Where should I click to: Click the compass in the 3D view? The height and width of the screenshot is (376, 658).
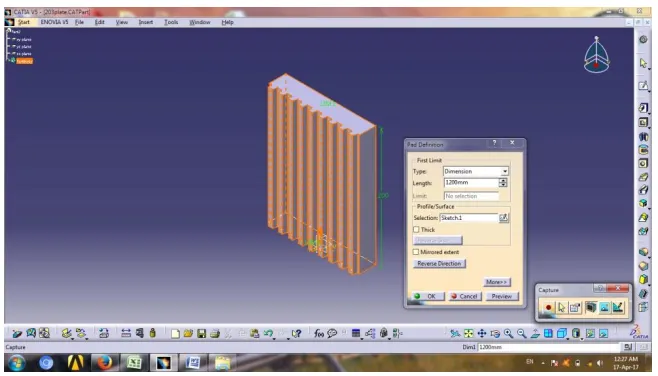596,55
